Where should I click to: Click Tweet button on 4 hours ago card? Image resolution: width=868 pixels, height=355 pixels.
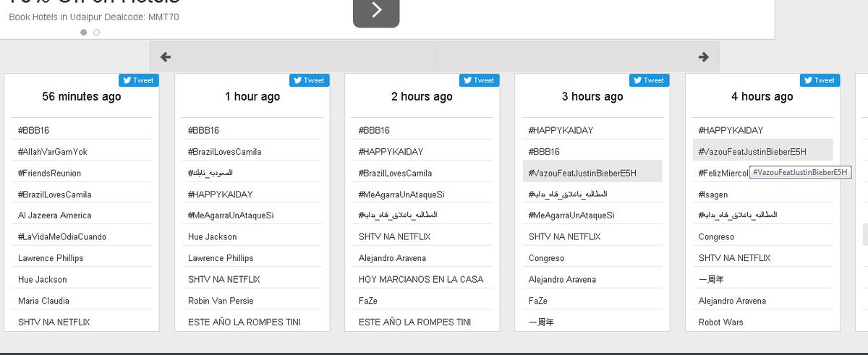820,80
